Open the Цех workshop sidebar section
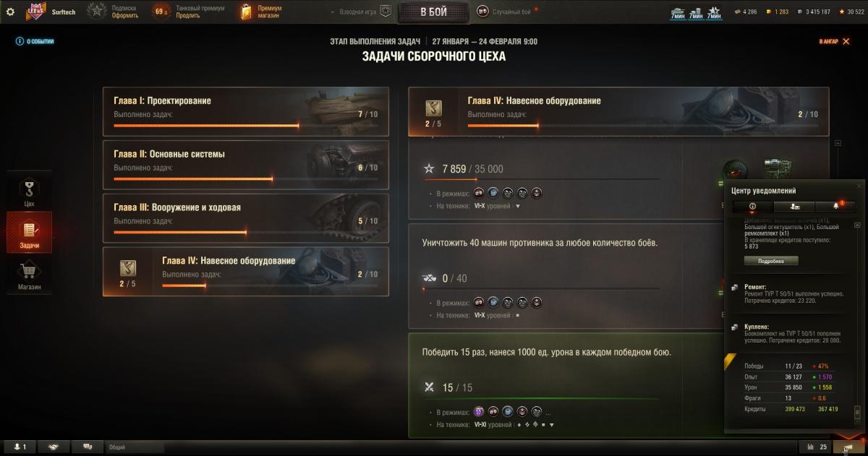Screen dimensions: 868x456 tap(29, 192)
